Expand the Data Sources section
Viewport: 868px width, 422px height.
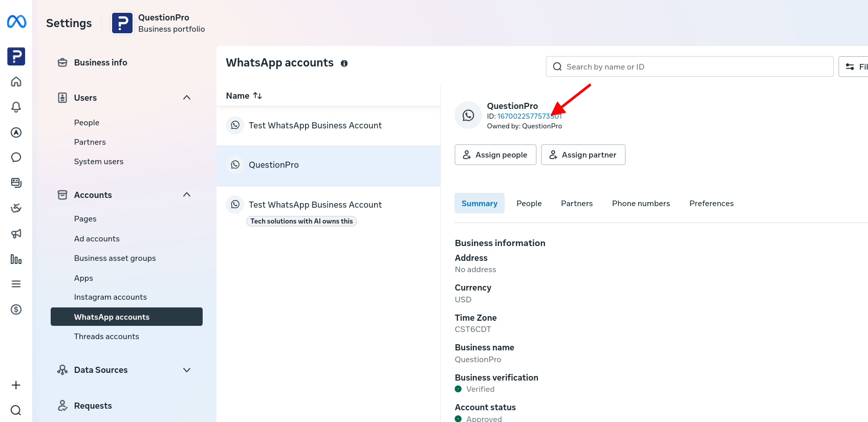187,370
